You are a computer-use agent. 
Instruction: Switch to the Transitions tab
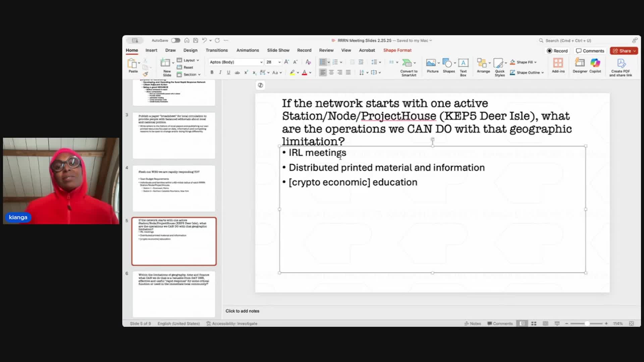(216, 50)
